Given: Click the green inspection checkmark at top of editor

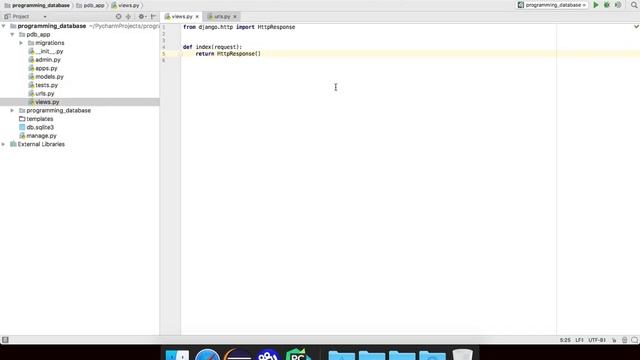Looking at the screenshot, I should (x=636, y=27).
